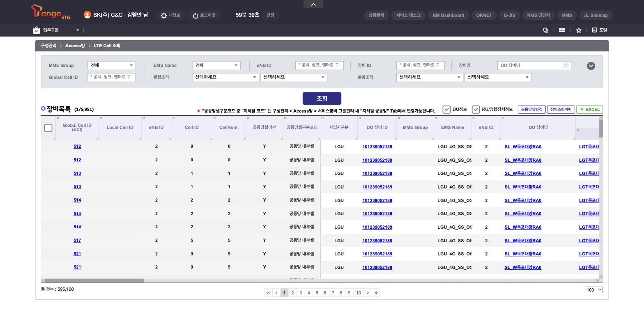The width and height of the screenshot is (644, 317).
Task: Open the rows-per-page 100 selector
Action: coord(594,290)
